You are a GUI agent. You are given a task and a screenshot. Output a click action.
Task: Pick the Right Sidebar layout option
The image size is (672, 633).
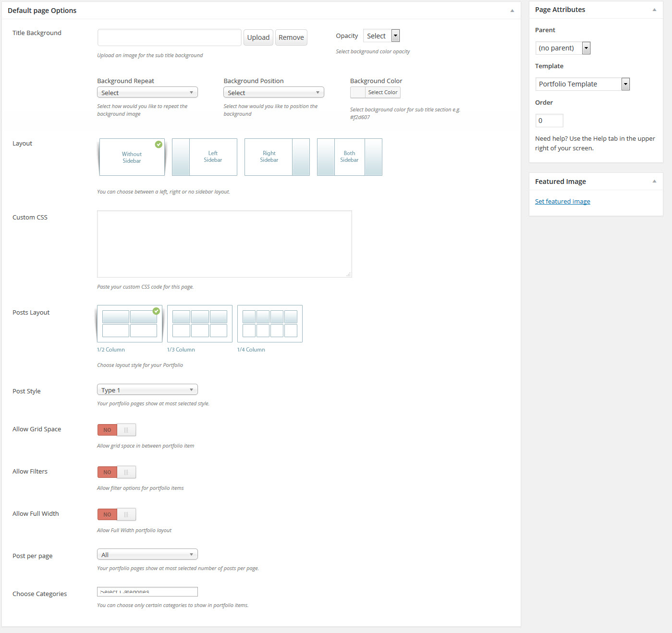pos(277,157)
